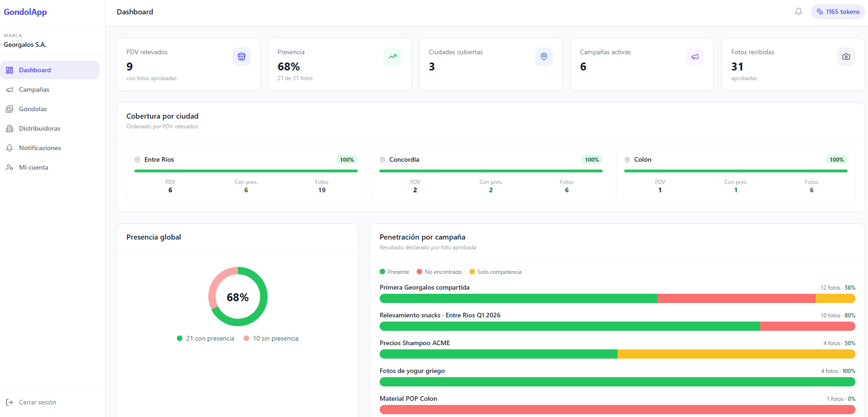This screenshot has width=868, height=417.
Task: Go to Campañas in the sidebar
Action: [50, 89]
